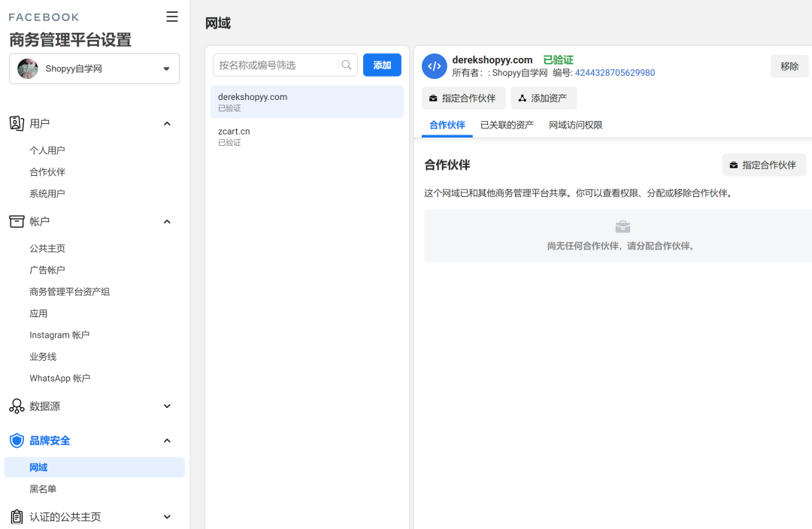This screenshot has width=812, height=529.
Task: Switch to the 合作伙伴 tab
Action: tap(447, 125)
